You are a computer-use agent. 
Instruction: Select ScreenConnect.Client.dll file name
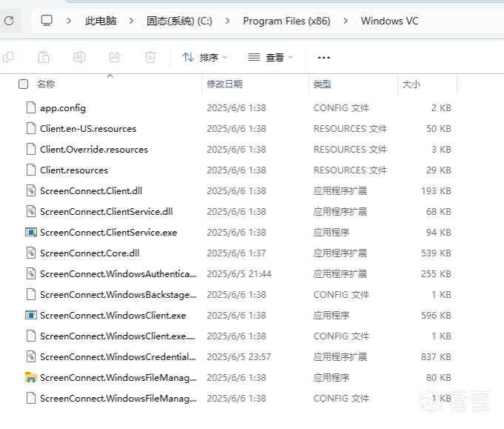pyautogui.click(x=91, y=191)
